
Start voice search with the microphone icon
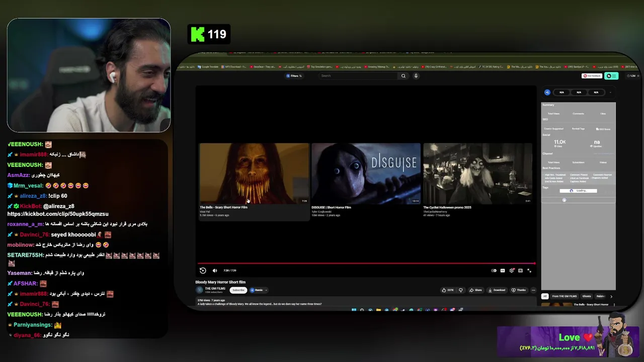416,76
